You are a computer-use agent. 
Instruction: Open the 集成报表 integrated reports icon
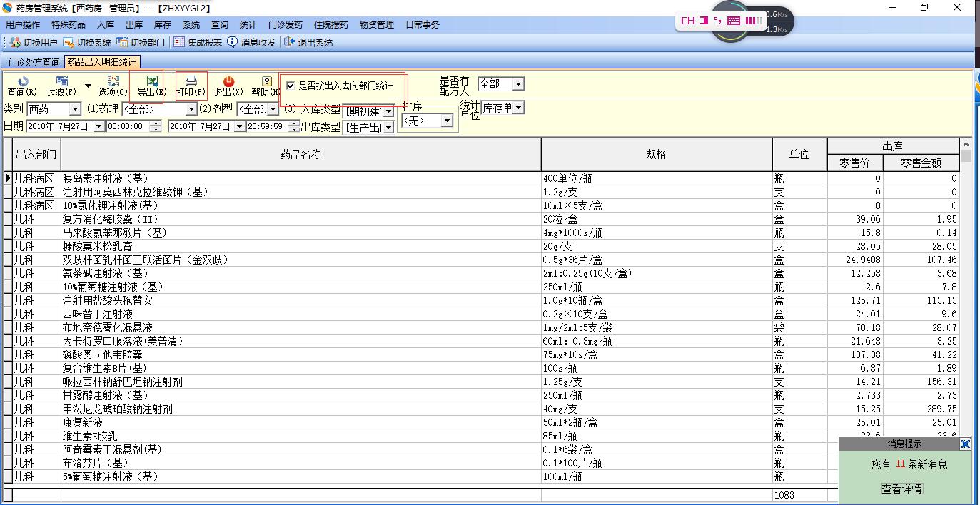point(179,43)
